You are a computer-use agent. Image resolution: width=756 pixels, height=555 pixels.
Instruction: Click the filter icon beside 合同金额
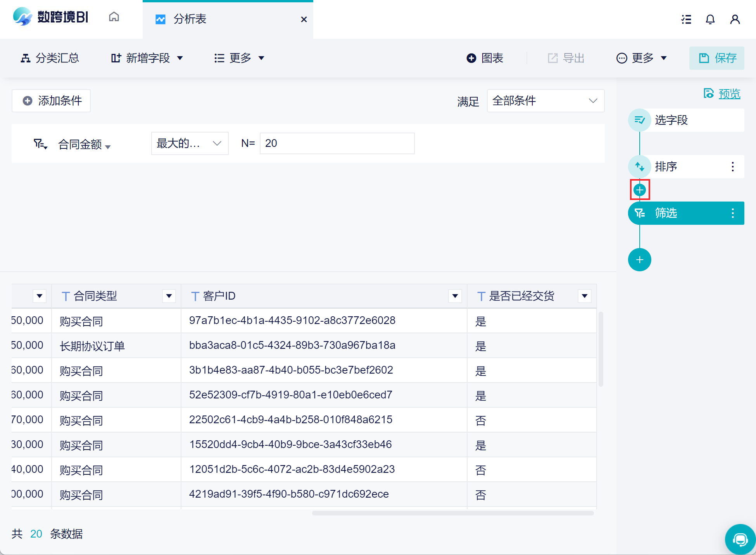coord(40,144)
